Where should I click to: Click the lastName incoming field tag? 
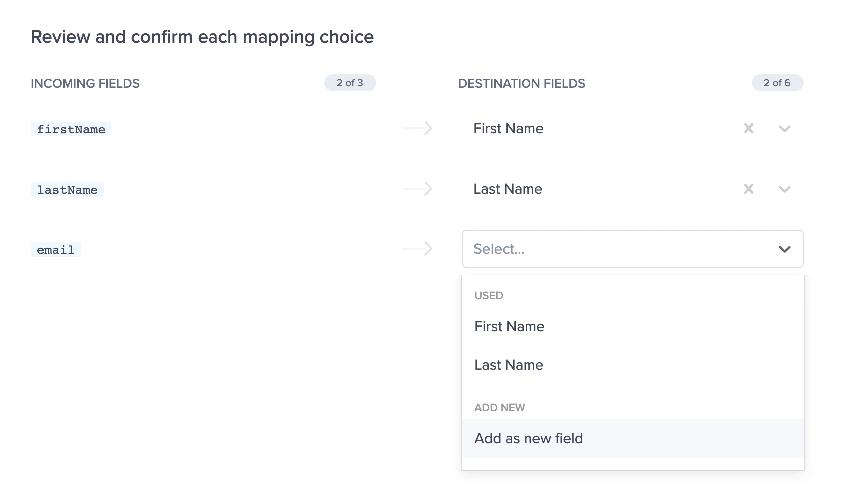67,190
